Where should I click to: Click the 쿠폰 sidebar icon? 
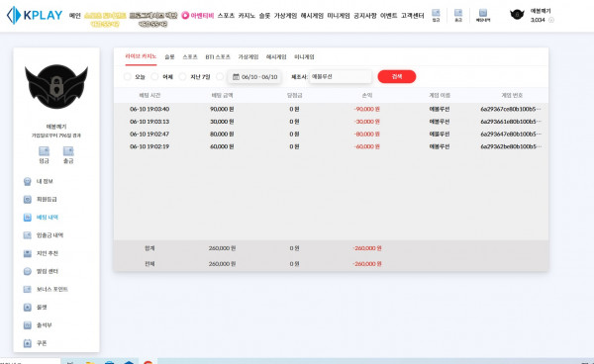tap(28, 343)
